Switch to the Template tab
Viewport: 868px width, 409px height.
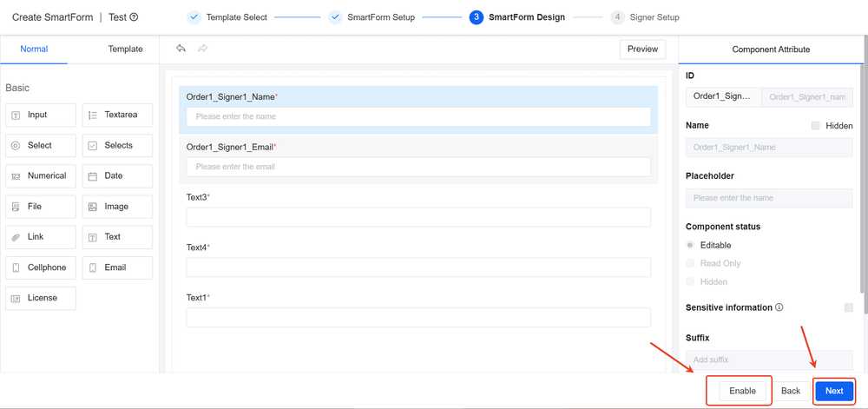coord(125,49)
